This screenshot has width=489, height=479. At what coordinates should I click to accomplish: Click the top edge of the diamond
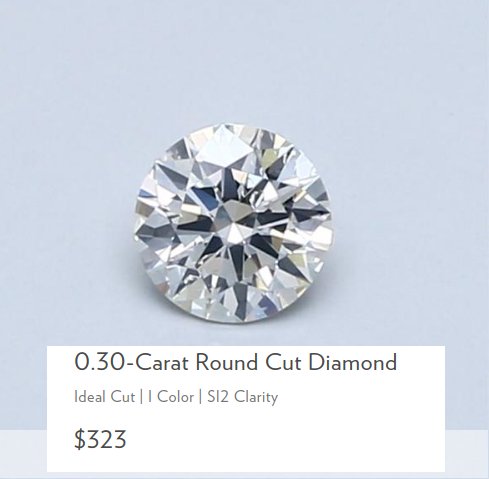click(x=233, y=126)
